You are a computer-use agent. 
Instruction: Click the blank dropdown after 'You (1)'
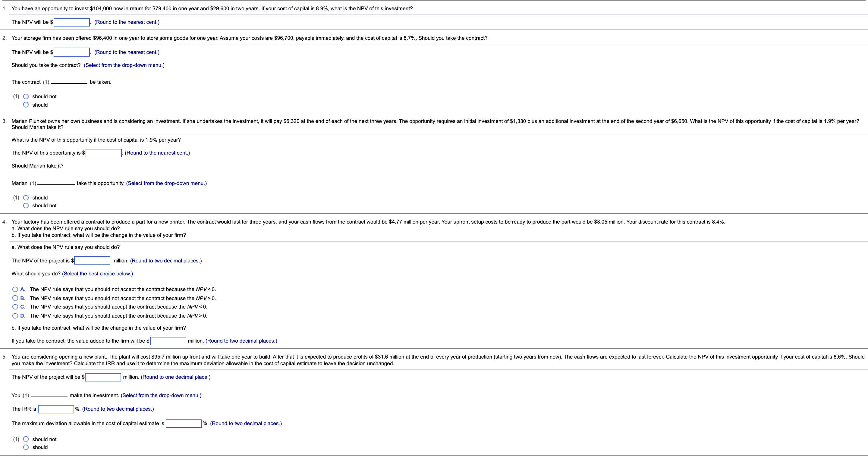point(49,396)
